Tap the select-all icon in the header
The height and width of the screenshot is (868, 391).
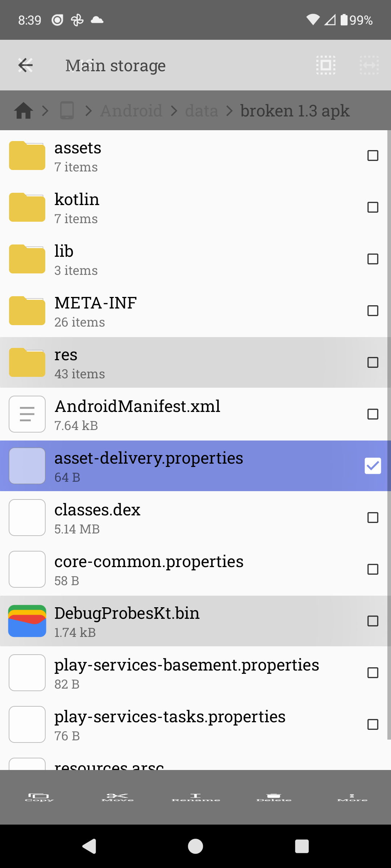325,65
